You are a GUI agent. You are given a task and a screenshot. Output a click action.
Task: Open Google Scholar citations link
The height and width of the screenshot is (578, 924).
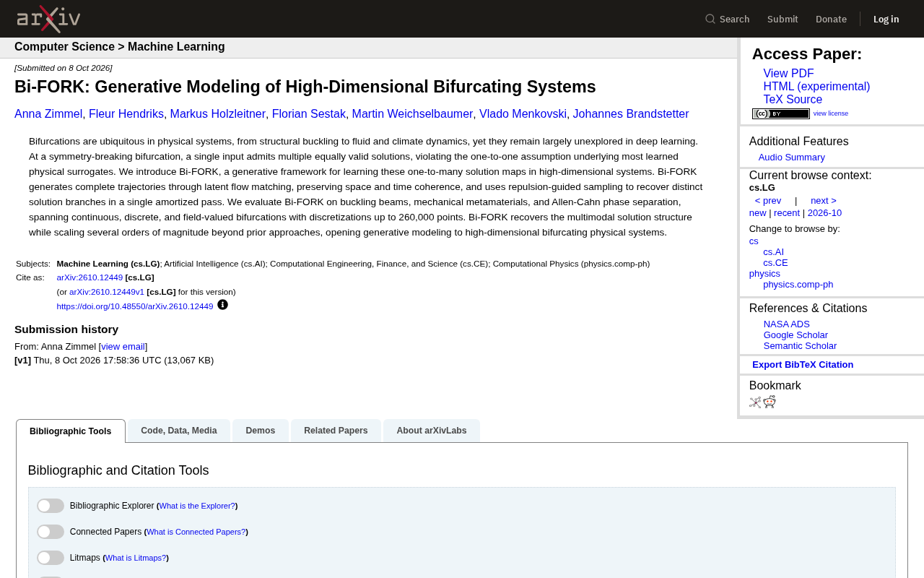(x=796, y=335)
